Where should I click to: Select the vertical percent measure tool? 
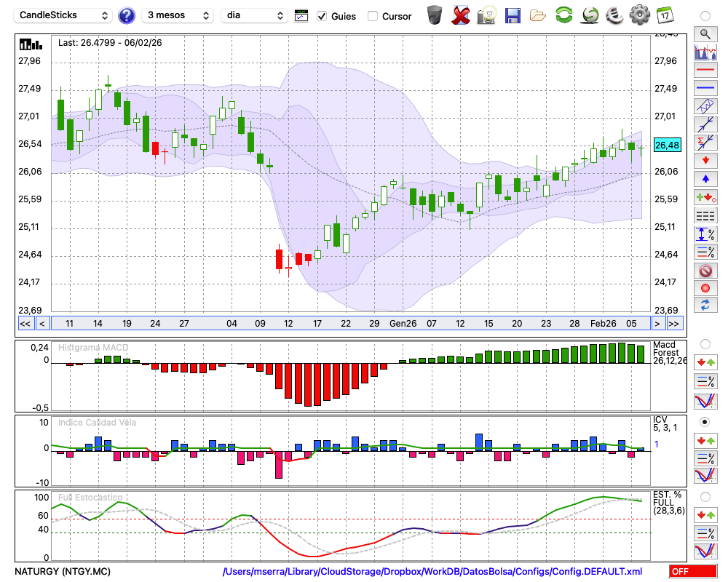pyautogui.click(x=705, y=234)
